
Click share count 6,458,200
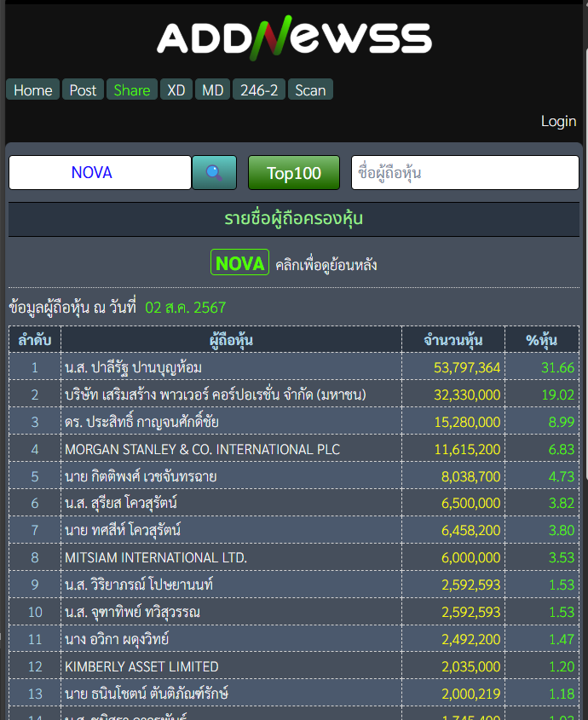click(471, 530)
